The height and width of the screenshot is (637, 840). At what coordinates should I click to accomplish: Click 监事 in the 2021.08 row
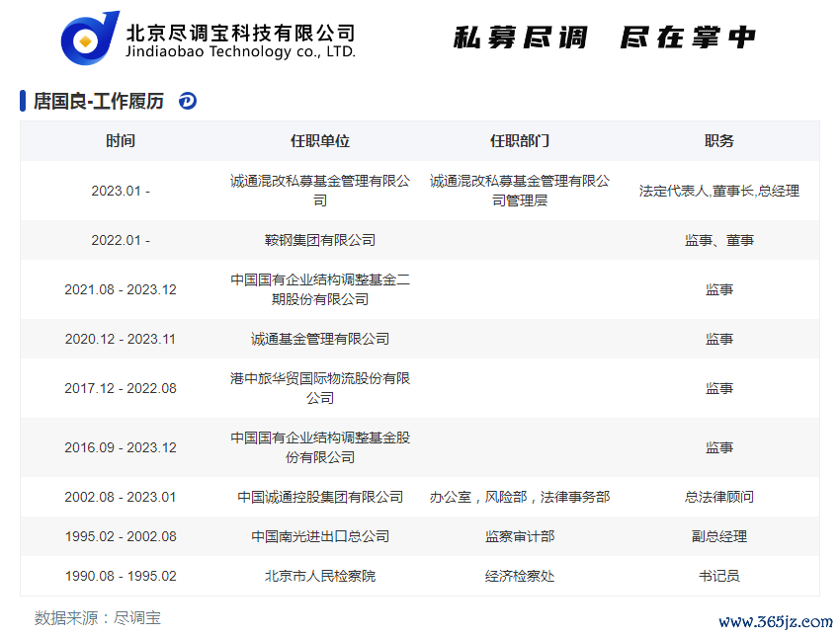(718, 289)
